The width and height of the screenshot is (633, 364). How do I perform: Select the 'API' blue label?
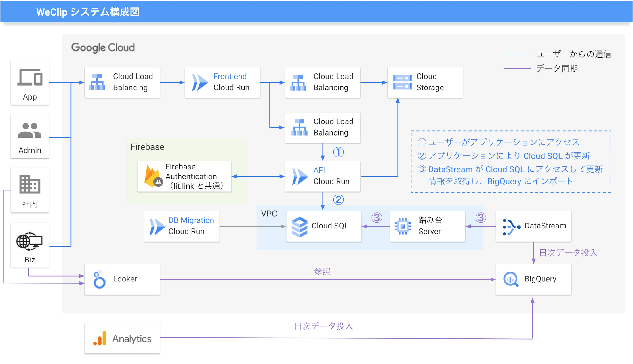coord(319,170)
